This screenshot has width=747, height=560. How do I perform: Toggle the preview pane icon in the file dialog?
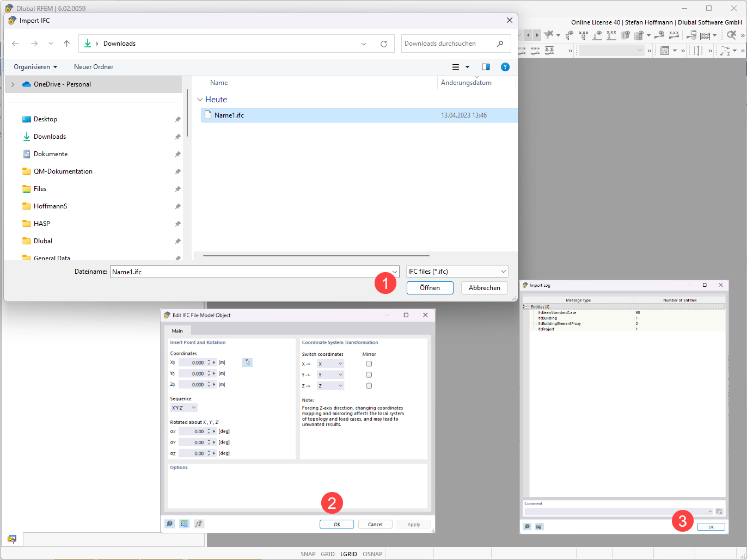coord(486,67)
